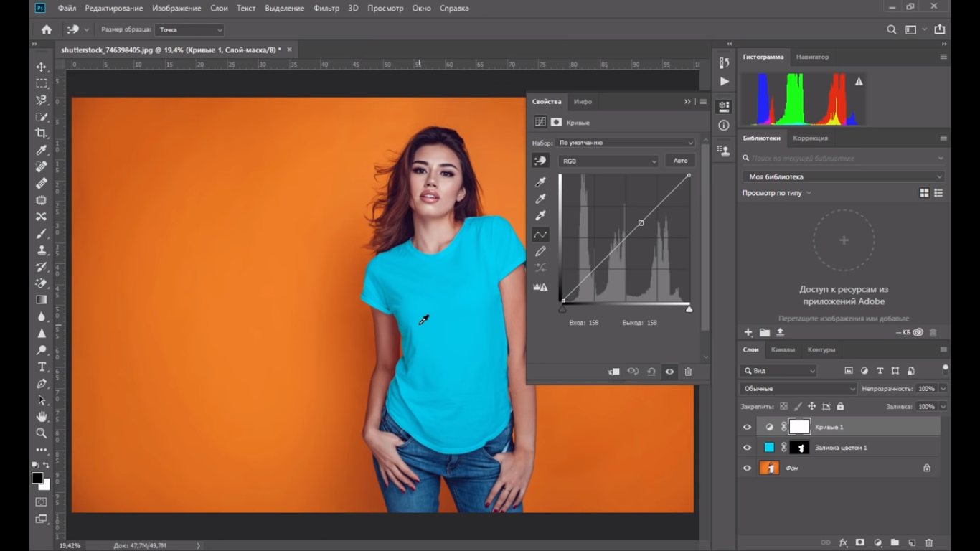Hide the Кривые 1 layer
Screen dimensions: 980x551
tap(747, 427)
